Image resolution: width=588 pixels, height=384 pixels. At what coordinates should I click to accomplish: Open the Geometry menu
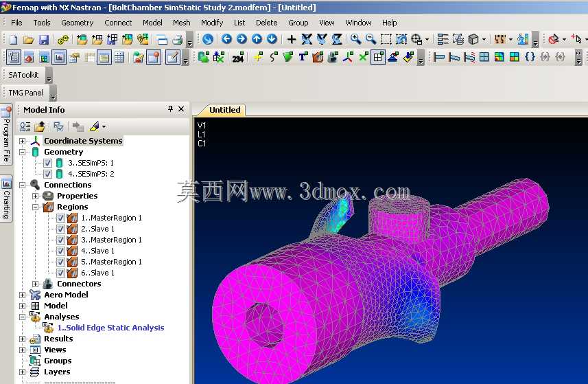click(78, 23)
